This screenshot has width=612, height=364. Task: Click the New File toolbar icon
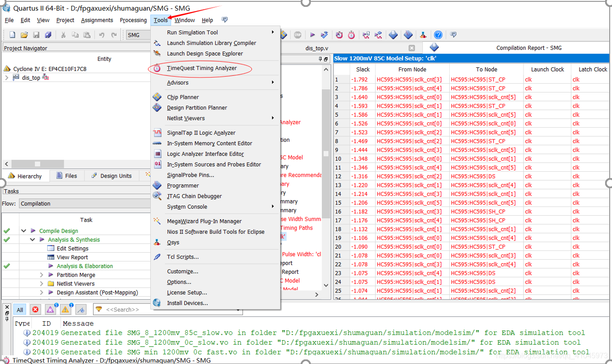[x=12, y=35]
